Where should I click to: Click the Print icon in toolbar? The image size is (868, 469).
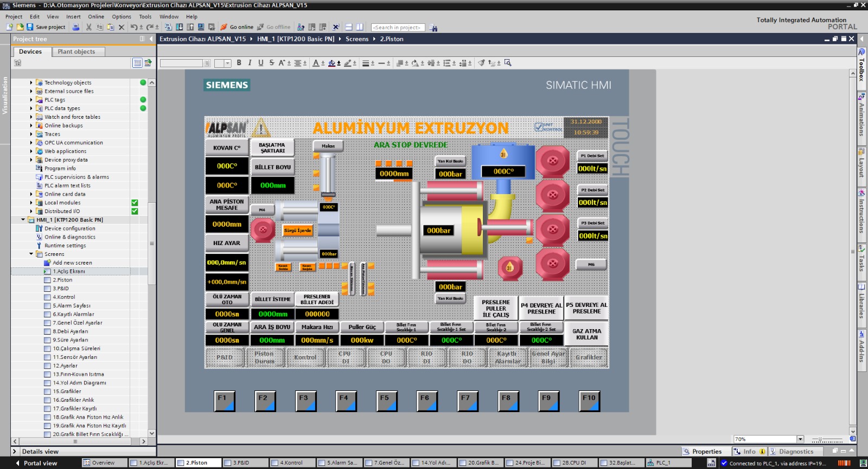point(76,27)
